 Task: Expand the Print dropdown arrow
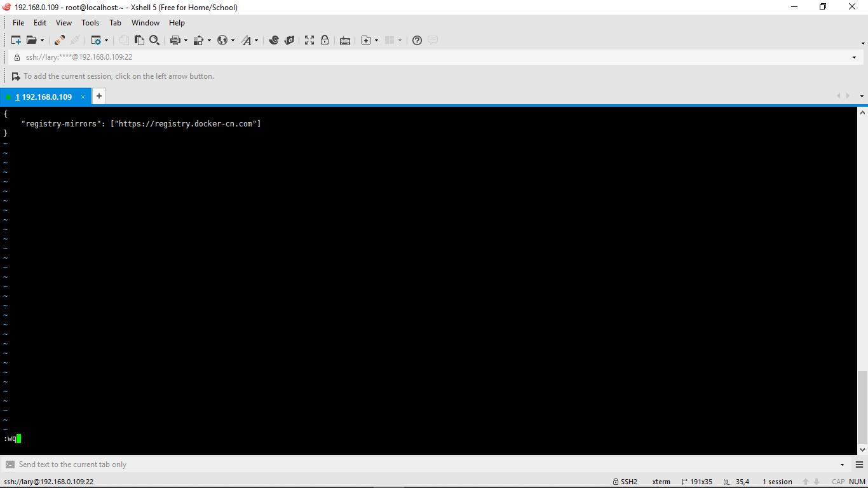coord(186,40)
